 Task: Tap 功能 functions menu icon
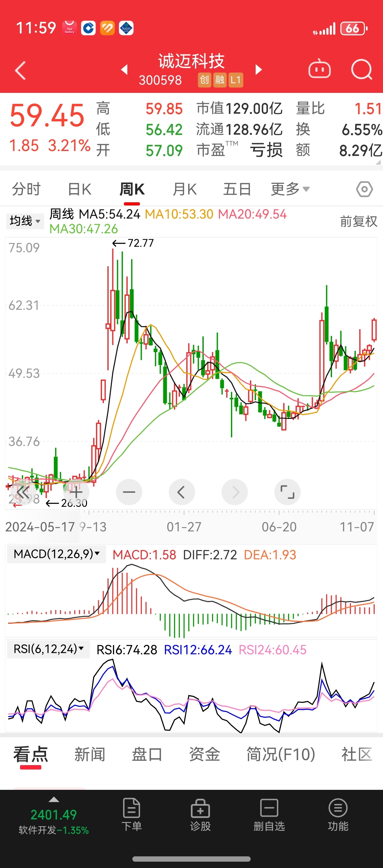pos(338,814)
